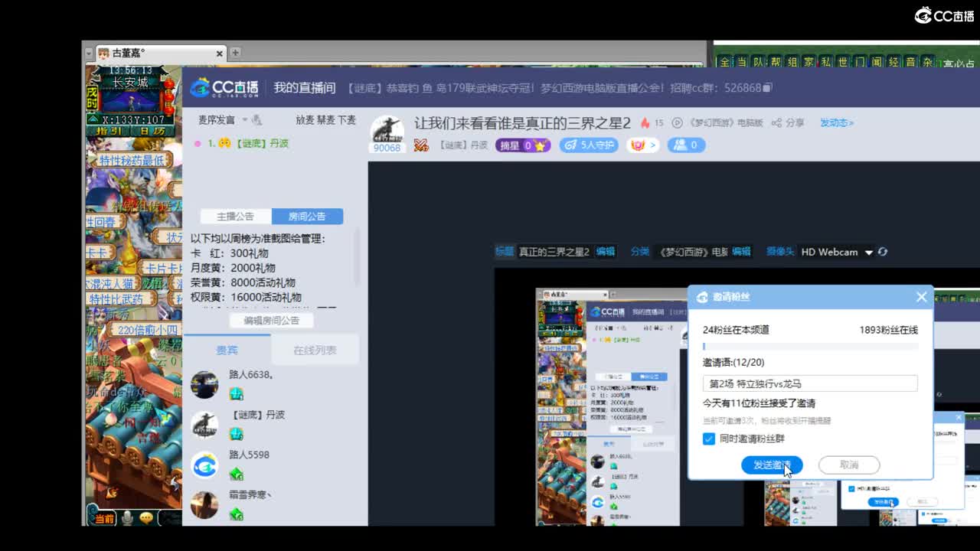Screen dimensions: 980x551
Task: Switch to the 房间公告 tab
Action: [x=306, y=217]
